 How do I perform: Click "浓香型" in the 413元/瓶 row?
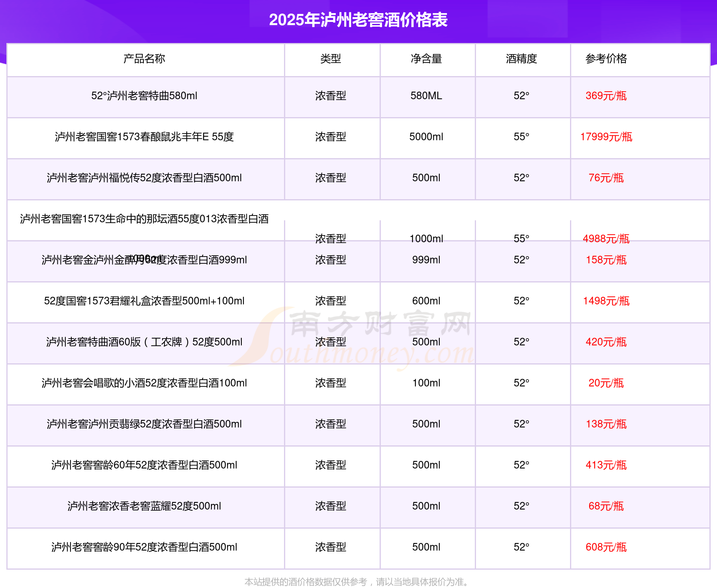click(x=331, y=465)
